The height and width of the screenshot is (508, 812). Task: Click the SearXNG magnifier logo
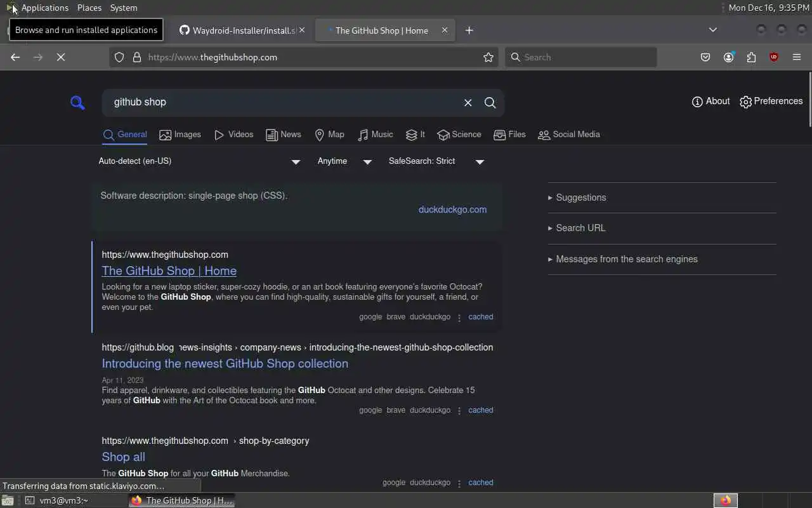pyautogui.click(x=77, y=102)
